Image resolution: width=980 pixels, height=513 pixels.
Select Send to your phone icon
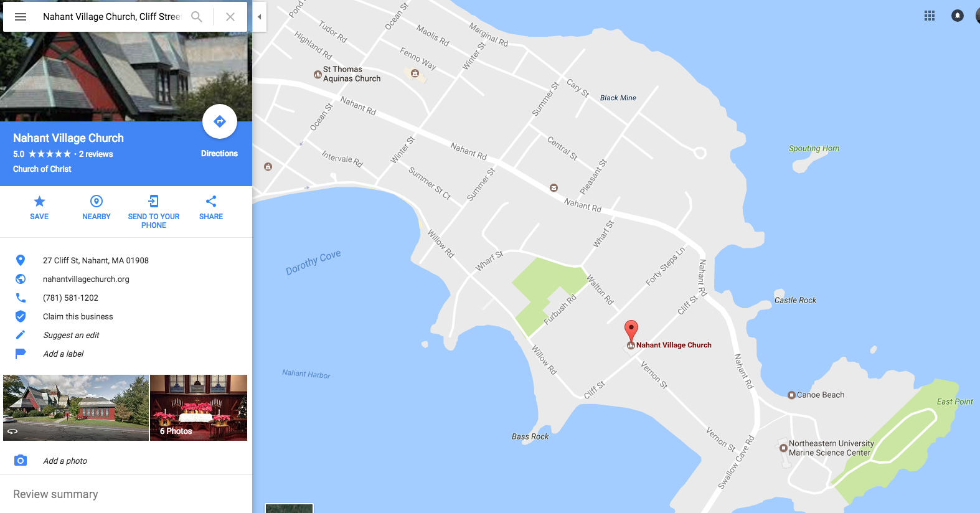(154, 201)
